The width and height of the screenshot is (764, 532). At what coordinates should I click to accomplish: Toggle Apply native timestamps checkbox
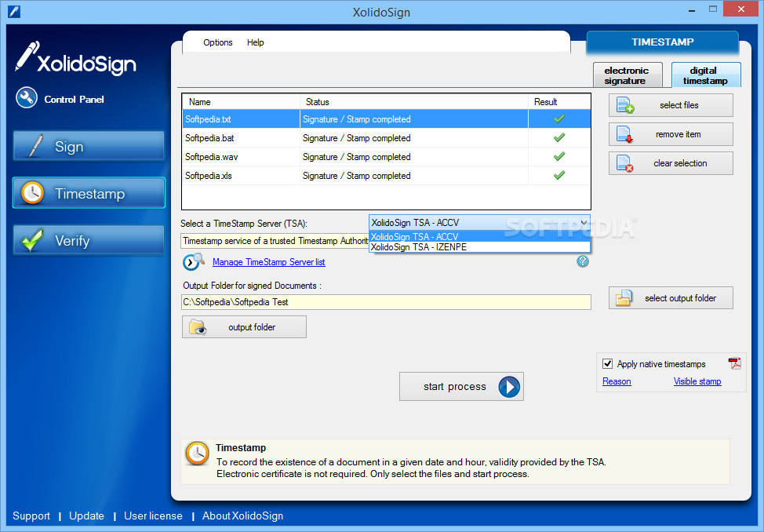[607, 363]
